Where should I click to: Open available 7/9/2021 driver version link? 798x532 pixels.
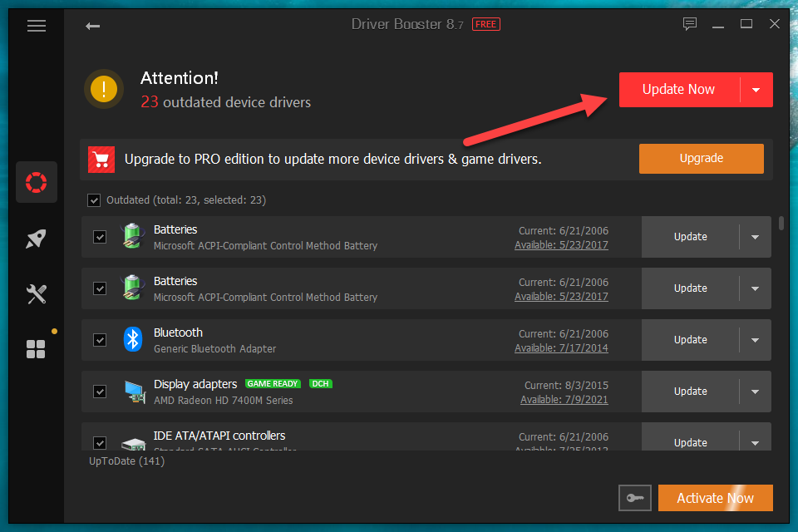(564, 400)
